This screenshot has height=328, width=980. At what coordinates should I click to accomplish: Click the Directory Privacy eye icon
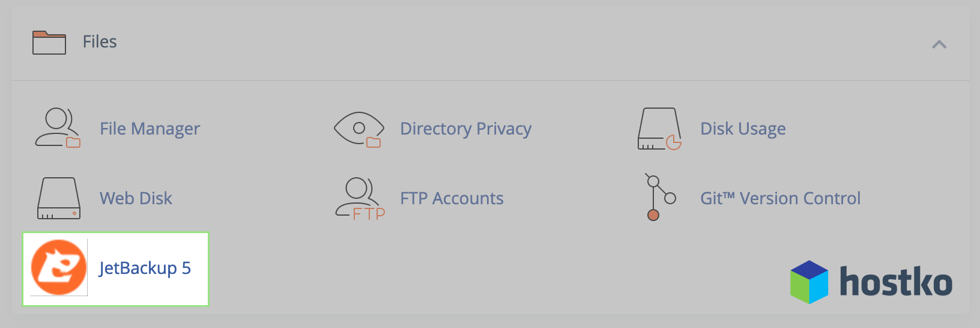point(359,129)
